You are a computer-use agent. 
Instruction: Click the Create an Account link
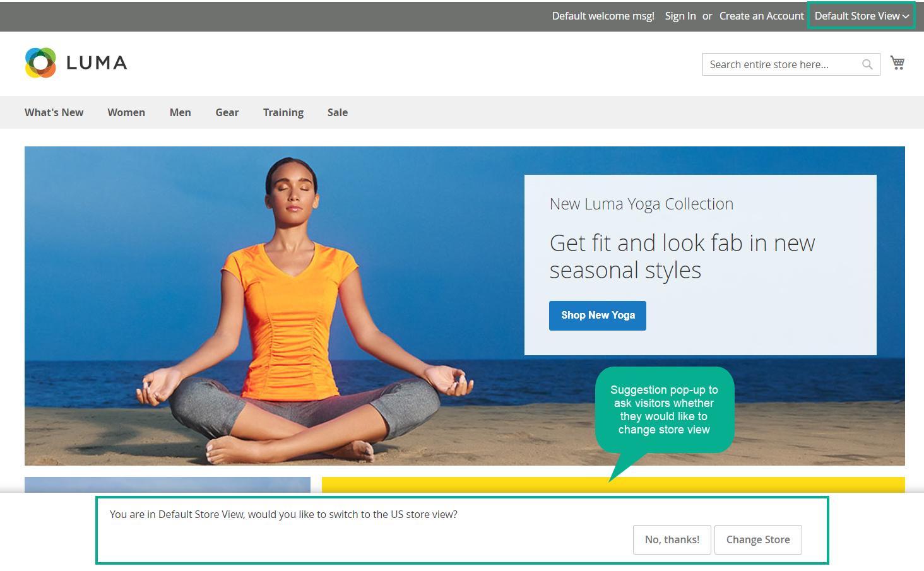click(x=762, y=16)
